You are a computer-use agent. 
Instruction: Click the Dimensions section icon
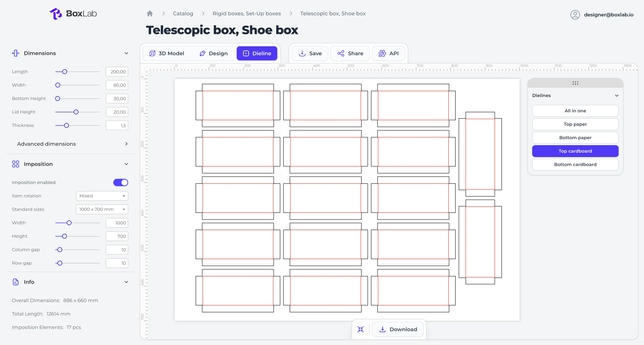[15, 53]
